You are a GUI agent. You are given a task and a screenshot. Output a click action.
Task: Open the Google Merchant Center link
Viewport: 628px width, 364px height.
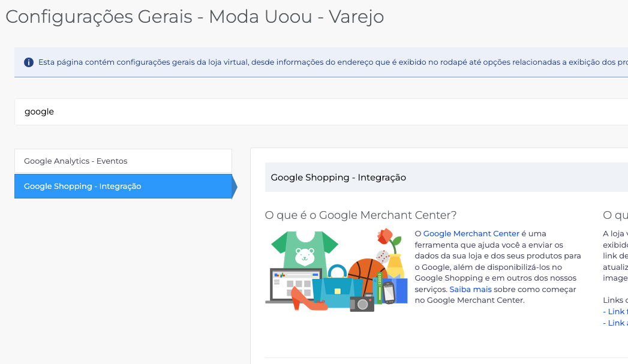pyautogui.click(x=471, y=233)
